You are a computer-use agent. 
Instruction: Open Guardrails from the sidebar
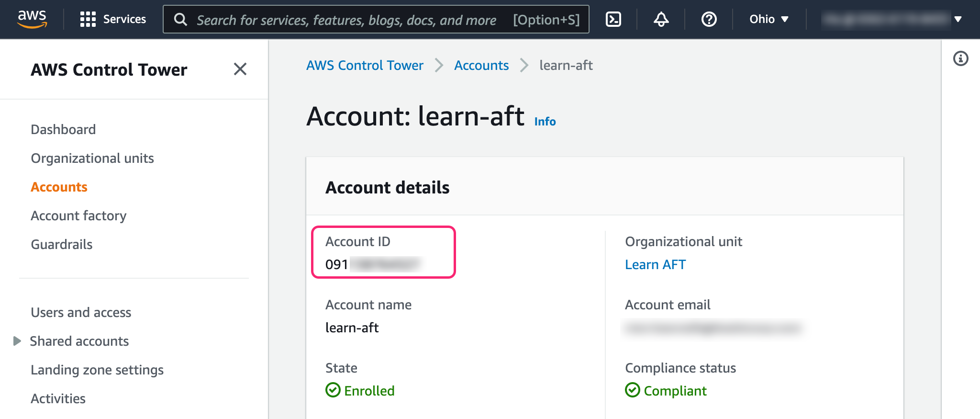(x=62, y=244)
